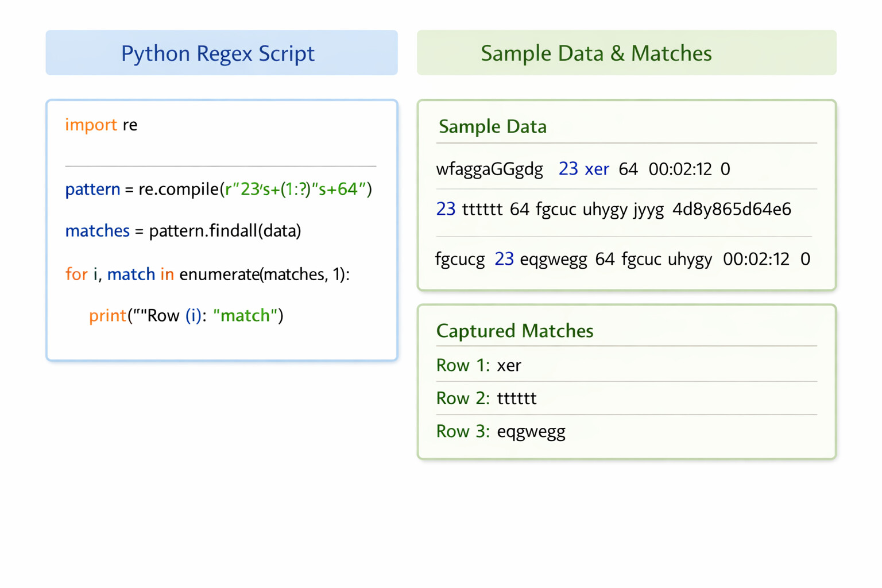Click pattern.findall(data) call
The height and width of the screenshot is (588, 882).
point(225,231)
